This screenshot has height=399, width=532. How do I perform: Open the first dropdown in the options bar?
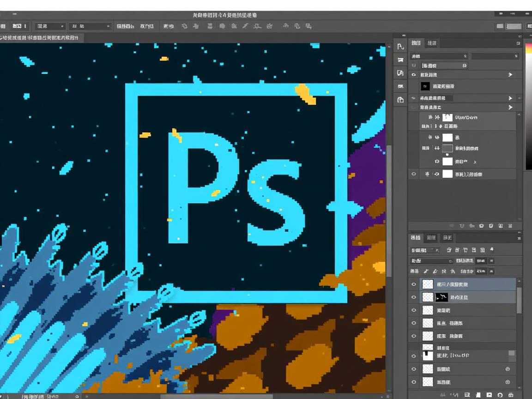pyautogui.click(x=50, y=26)
